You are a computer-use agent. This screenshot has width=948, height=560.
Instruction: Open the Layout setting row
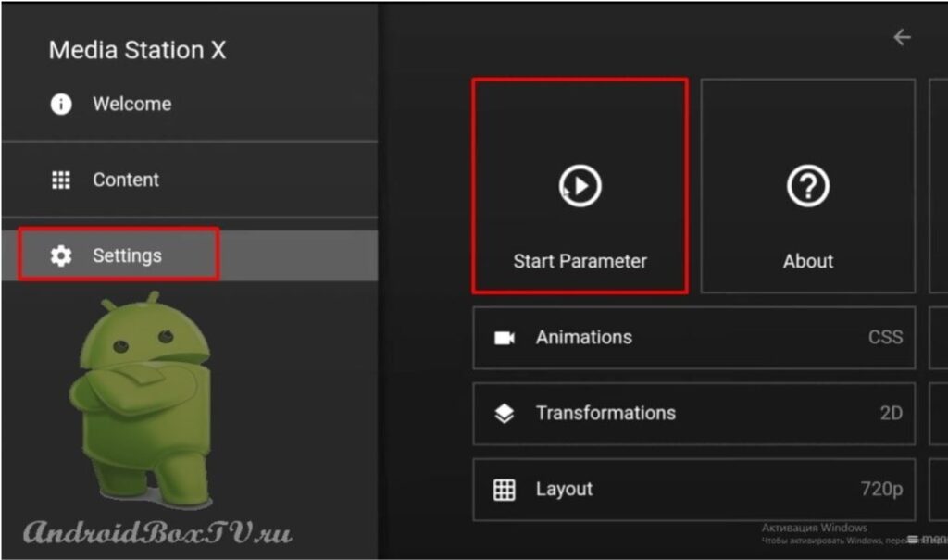click(694, 490)
